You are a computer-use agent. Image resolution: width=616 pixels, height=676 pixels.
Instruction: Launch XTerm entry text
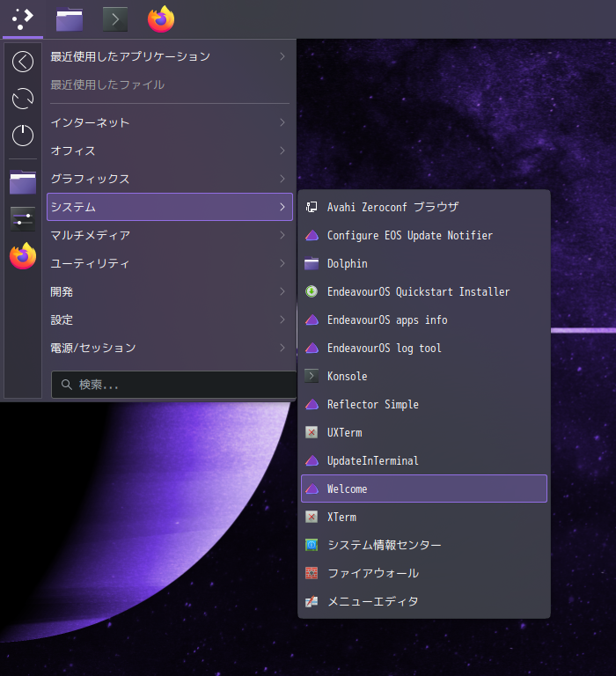341,517
